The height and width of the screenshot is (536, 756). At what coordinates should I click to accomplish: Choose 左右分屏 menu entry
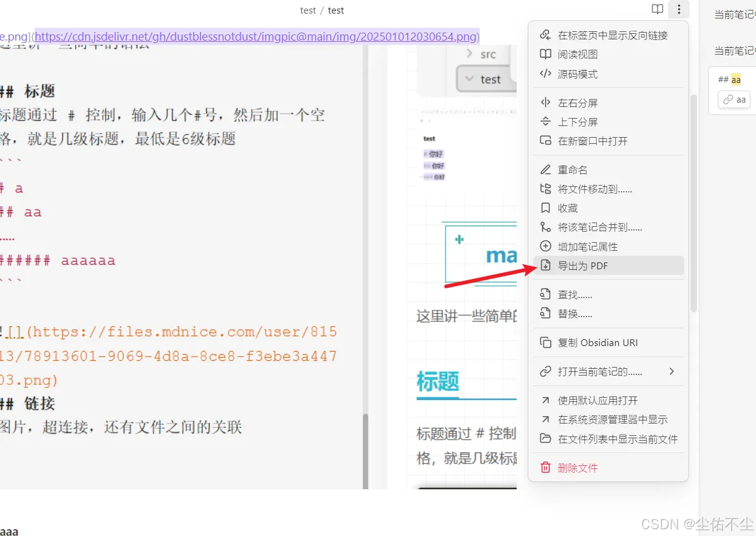click(x=608, y=103)
